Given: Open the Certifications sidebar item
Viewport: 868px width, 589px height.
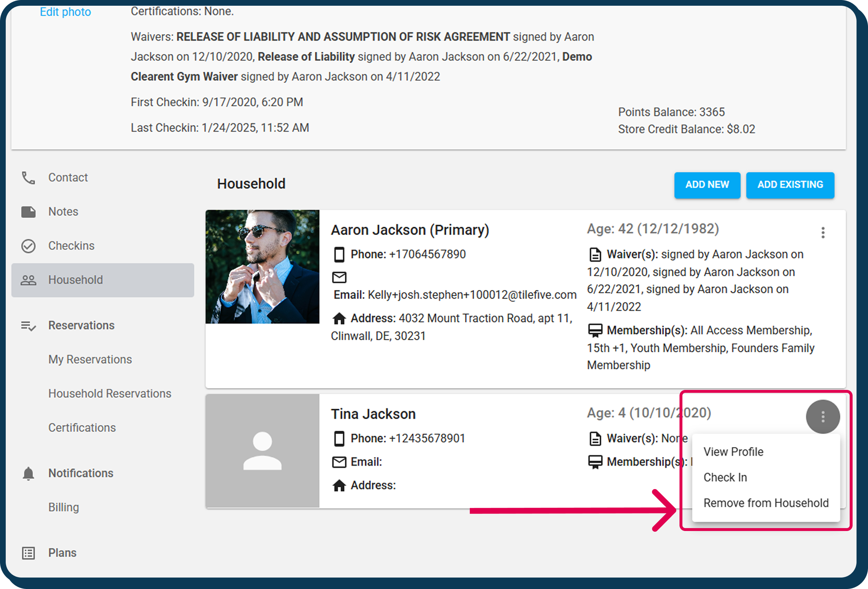Looking at the screenshot, I should 82,428.
